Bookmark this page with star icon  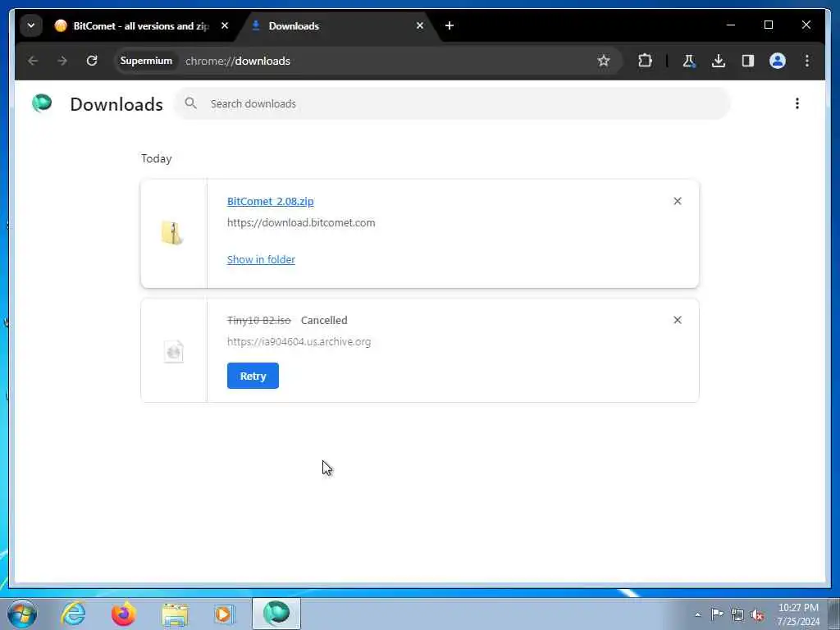604,61
